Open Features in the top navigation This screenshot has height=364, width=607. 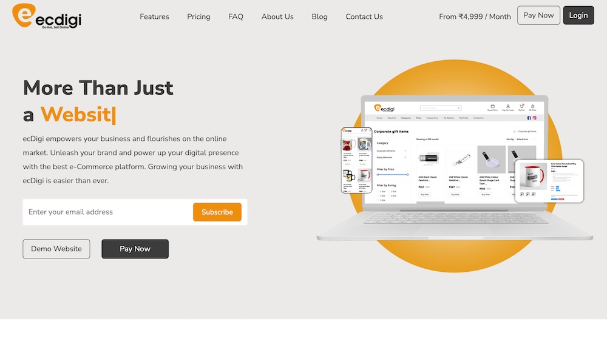tap(154, 16)
